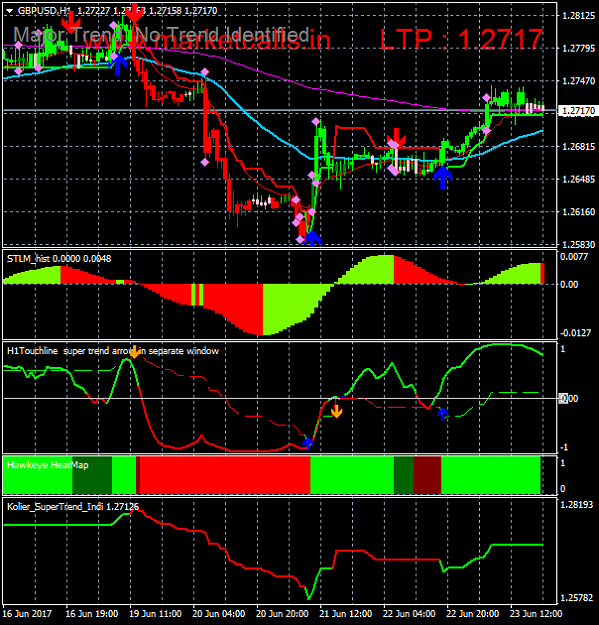Select the dark green HeatMap block under the Hawkeye label
This screenshot has height=625, width=599.
[92, 476]
